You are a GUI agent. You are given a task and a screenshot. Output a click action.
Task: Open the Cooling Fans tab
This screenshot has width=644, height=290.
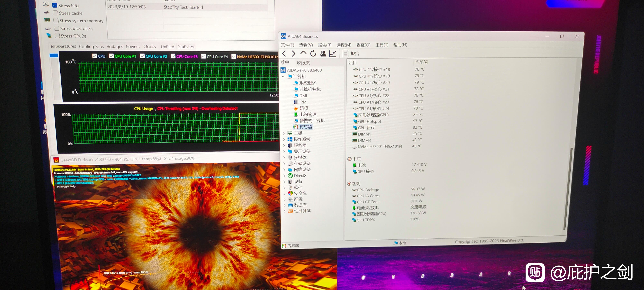(x=91, y=47)
